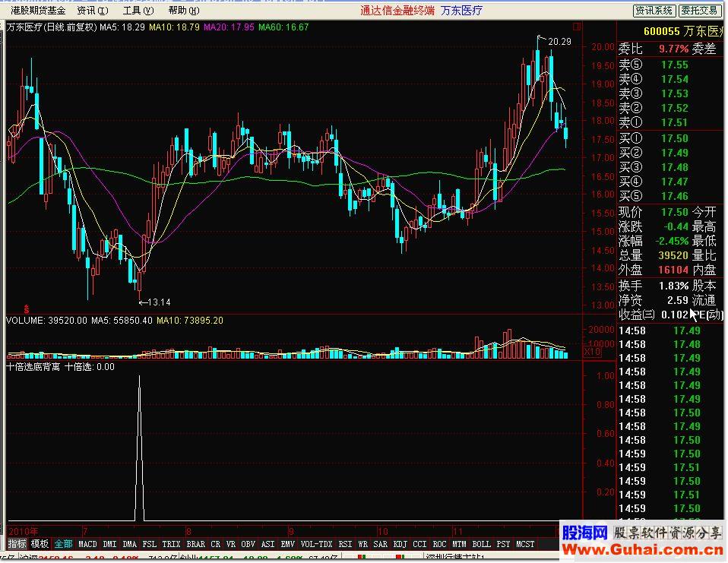Click the MA60: 16.67 label
This screenshot has height=563, width=728.
283,27
